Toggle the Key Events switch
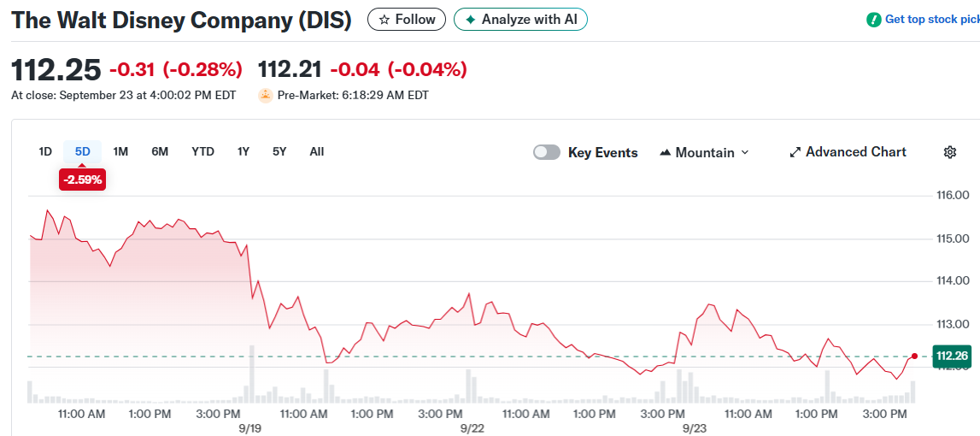The image size is (980, 436). point(546,153)
